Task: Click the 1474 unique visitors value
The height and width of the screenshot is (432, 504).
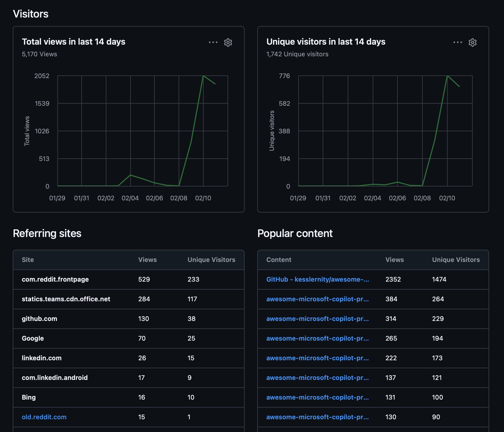Action: [439, 279]
